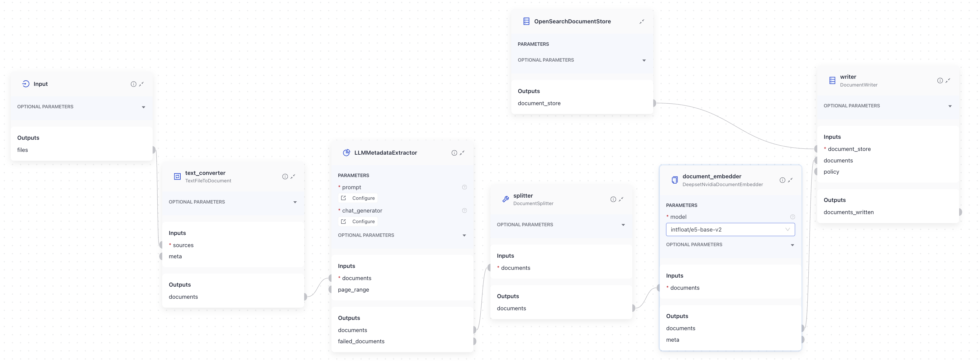Click Configure button under prompt

coord(358,198)
